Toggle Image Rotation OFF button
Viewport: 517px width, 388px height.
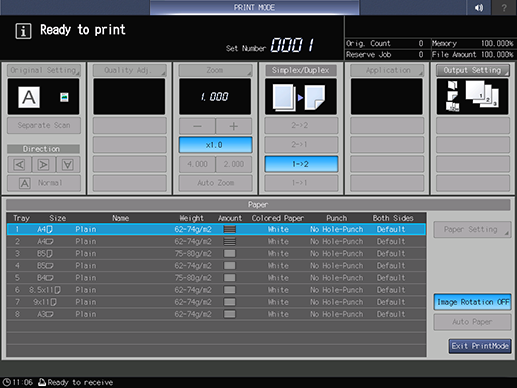tap(473, 302)
